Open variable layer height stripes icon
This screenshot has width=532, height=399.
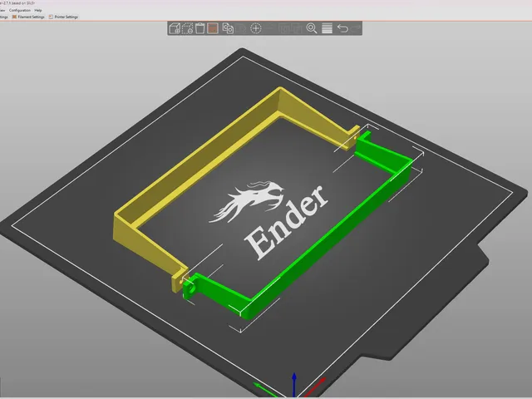[327, 28]
